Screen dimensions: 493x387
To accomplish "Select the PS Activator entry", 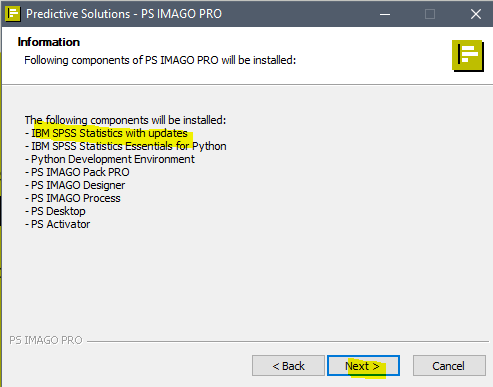I will (x=58, y=224).
